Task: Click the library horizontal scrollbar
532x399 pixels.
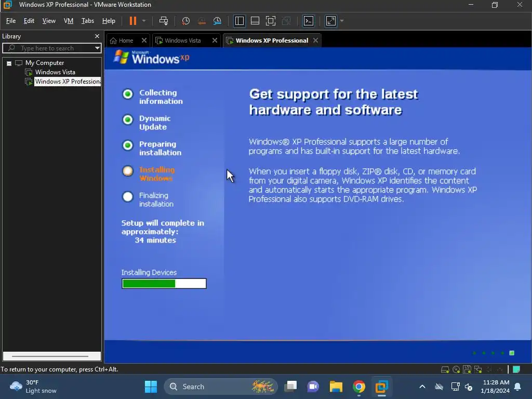Action: [x=50, y=356]
